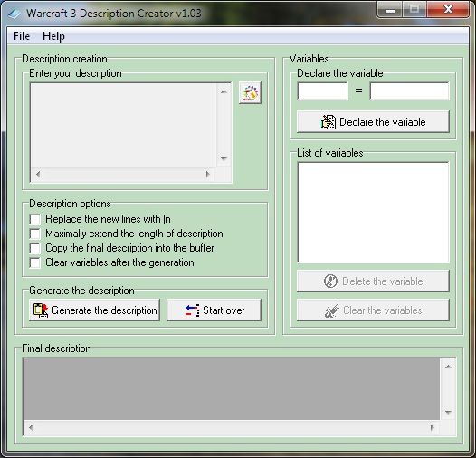Click the color palette icon beside description box

[x=250, y=92]
